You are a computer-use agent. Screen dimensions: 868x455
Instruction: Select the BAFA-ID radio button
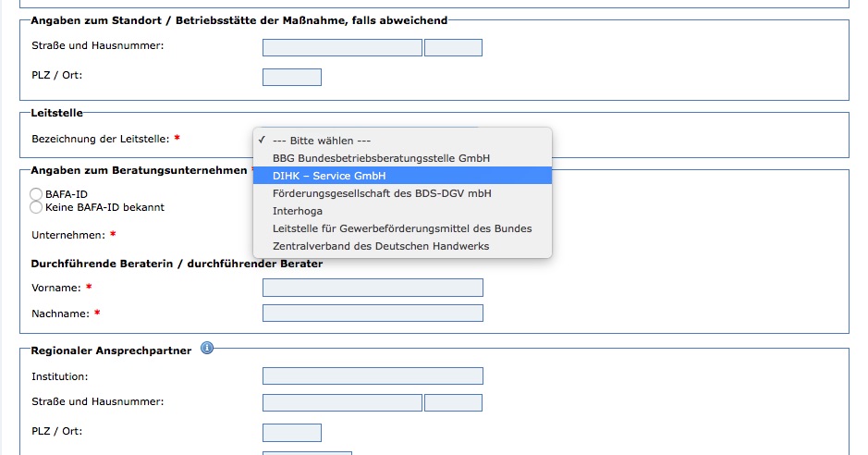pos(36,194)
